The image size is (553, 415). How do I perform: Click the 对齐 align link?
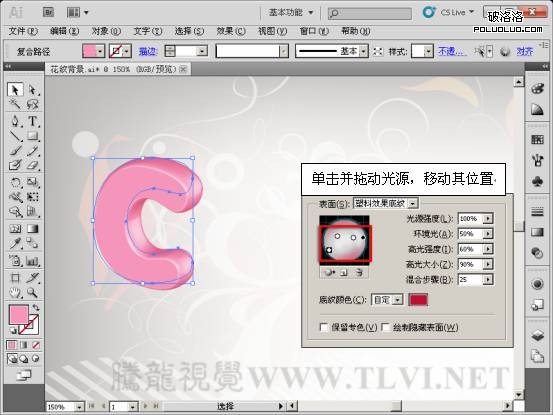(525, 51)
